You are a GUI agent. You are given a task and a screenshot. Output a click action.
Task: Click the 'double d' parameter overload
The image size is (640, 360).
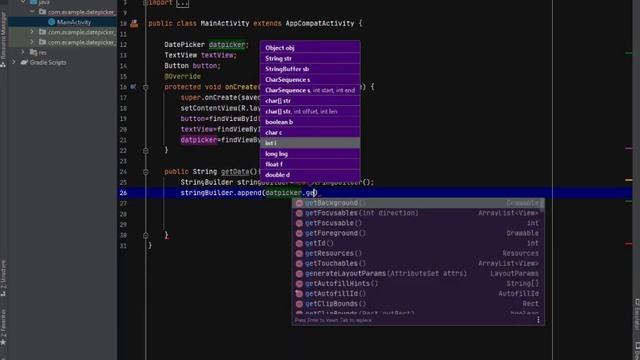pyautogui.click(x=310, y=175)
